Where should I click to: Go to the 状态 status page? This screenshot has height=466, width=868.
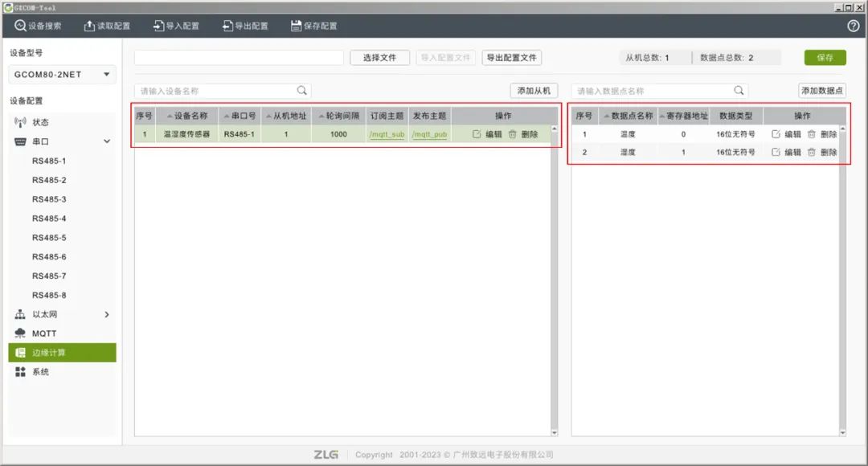tap(40, 122)
